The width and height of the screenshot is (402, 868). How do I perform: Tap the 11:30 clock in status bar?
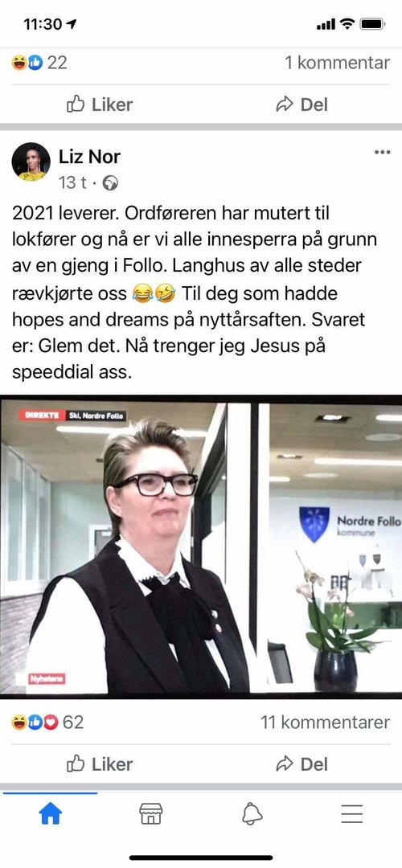(x=43, y=24)
